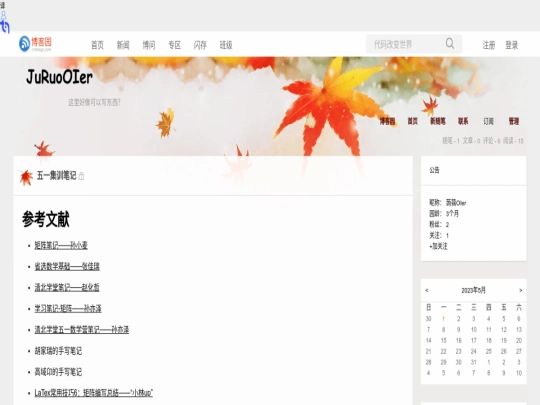The width and height of the screenshot is (540, 405).
Task: Open 清北学堂五一数学营笔记——孙亦泽 link
Action: click(x=82, y=330)
